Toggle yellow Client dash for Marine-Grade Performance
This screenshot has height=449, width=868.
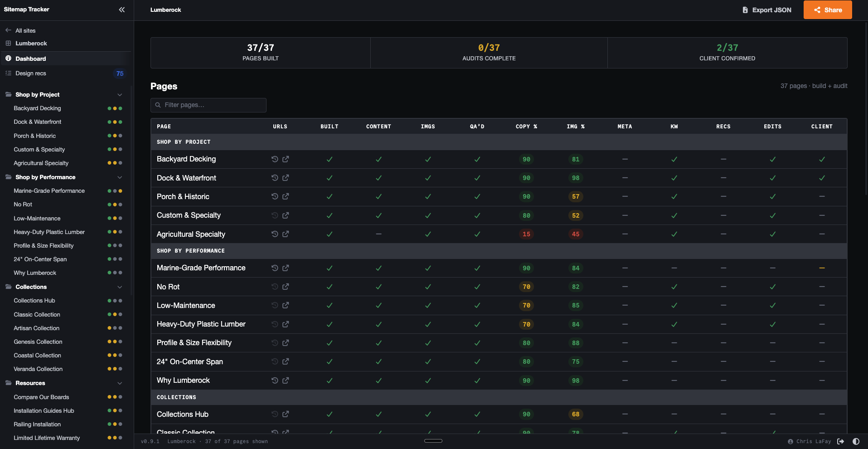(x=822, y=268)
